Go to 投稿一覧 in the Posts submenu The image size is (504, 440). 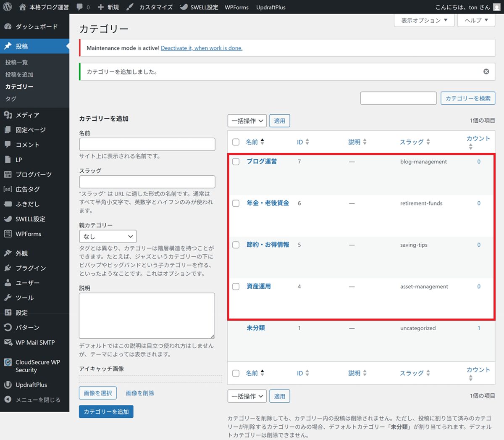pyautogui.click(x=16, y=62)
